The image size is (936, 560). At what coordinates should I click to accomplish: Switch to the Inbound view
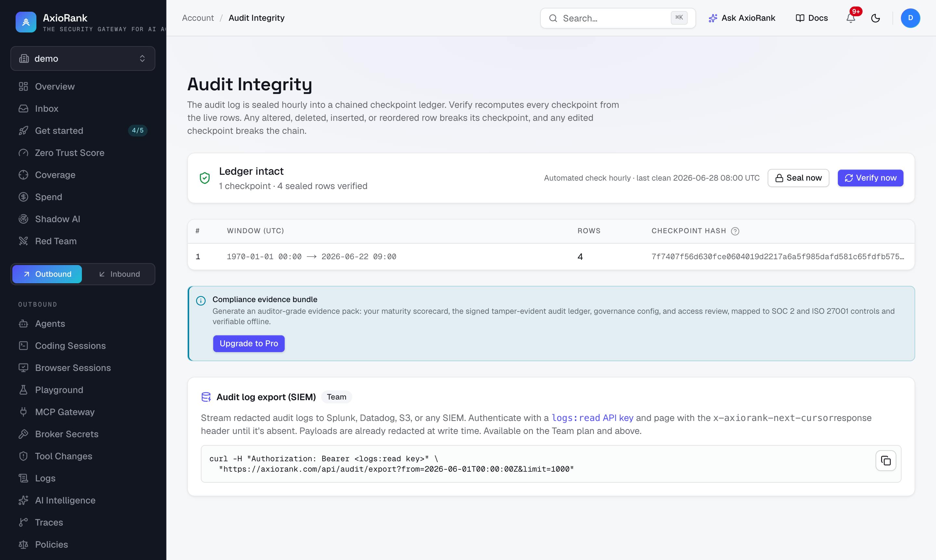click(119, 274)
